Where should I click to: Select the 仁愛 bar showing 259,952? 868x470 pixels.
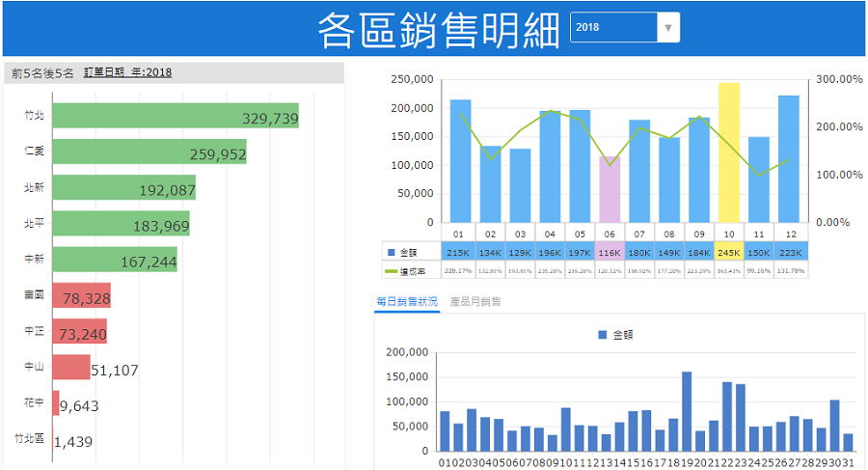point(149,152)
